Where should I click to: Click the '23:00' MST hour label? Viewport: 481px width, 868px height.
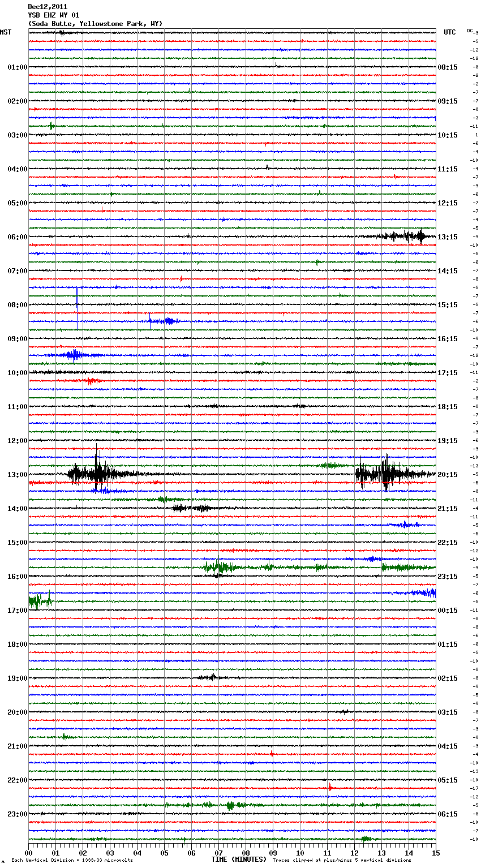[x=18, y=814]
